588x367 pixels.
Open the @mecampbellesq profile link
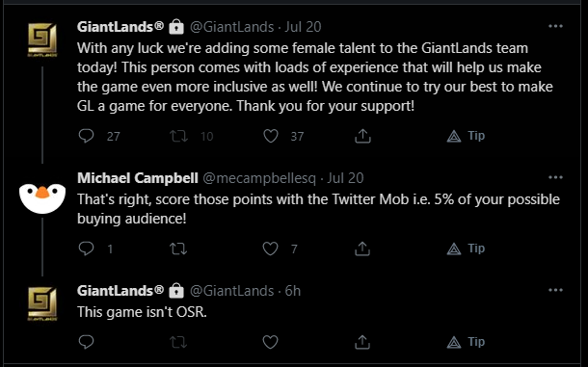tap(259, 178)
